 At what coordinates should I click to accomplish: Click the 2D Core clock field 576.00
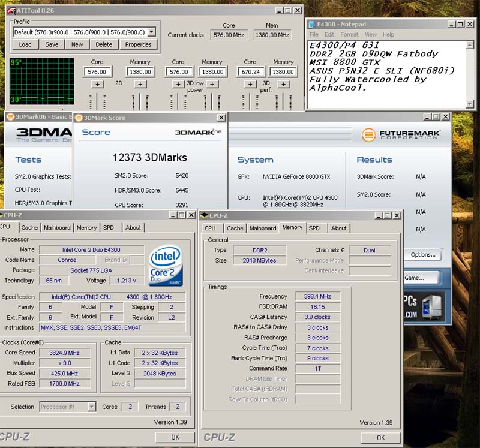pos(97,72)
